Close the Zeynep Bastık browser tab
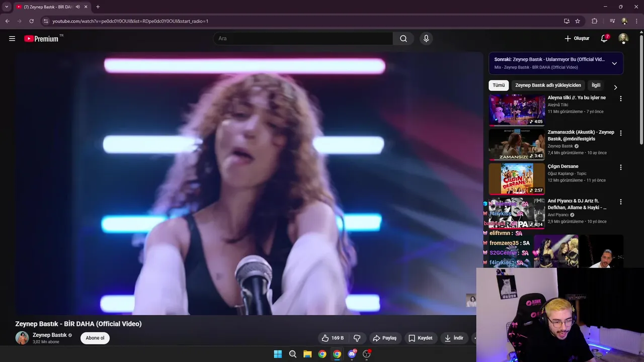644x362 pixels. (86, 7)
